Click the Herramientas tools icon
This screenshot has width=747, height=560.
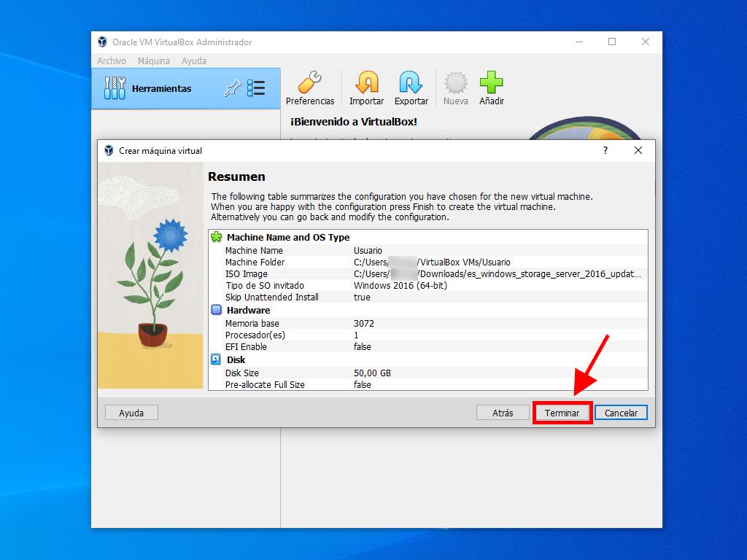point(115,89)
